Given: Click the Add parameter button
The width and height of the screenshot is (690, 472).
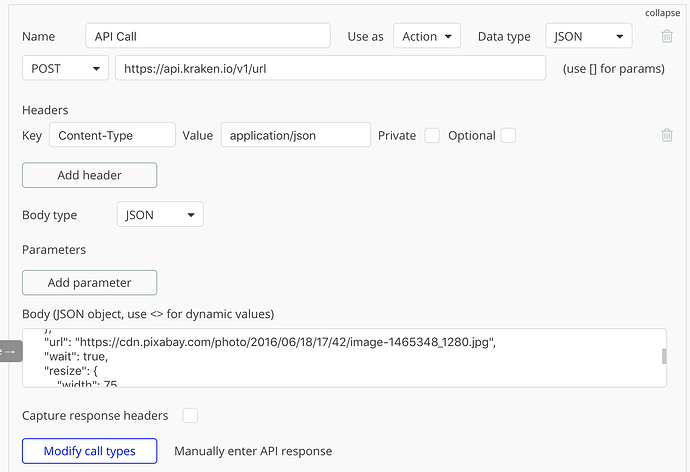Looking at the screenshot, I should (x=89, y=282).
